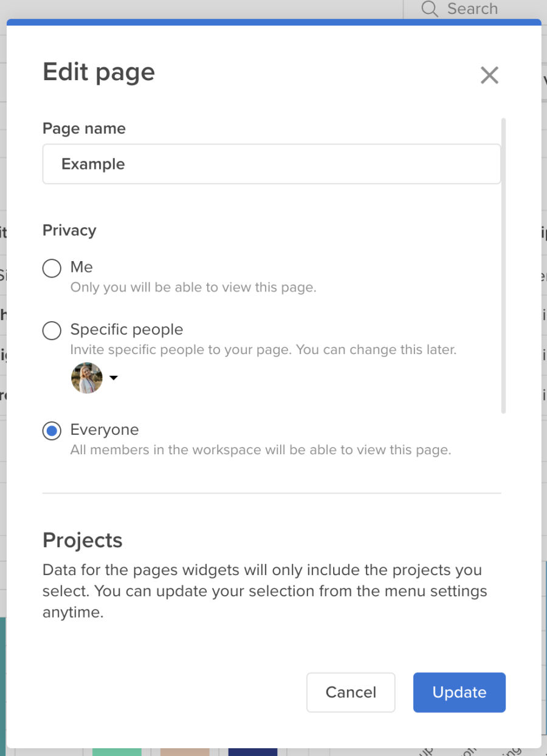Click the Edit page dialog title
The height and width of the screenshot is (756, 547).
(98, 72)
